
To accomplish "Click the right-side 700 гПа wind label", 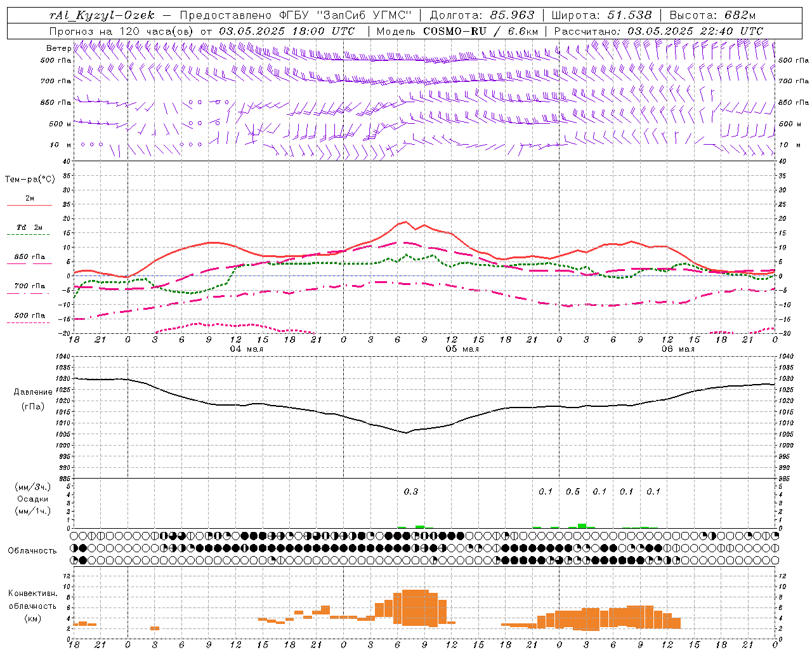I will 794,81.
